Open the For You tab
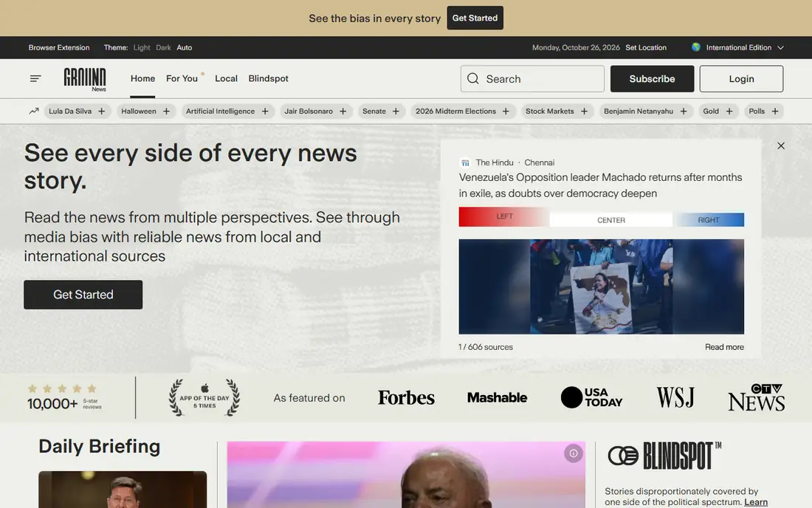 point(182,79)
